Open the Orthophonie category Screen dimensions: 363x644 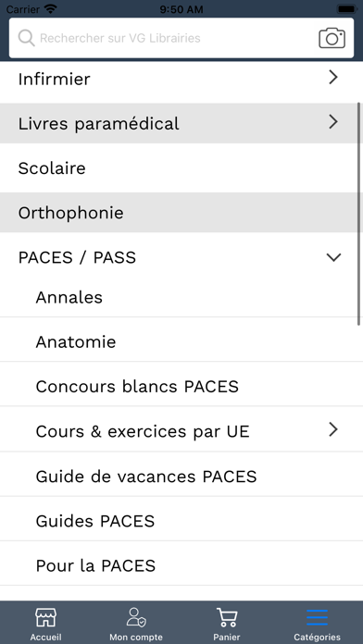[x=181, y=213]
